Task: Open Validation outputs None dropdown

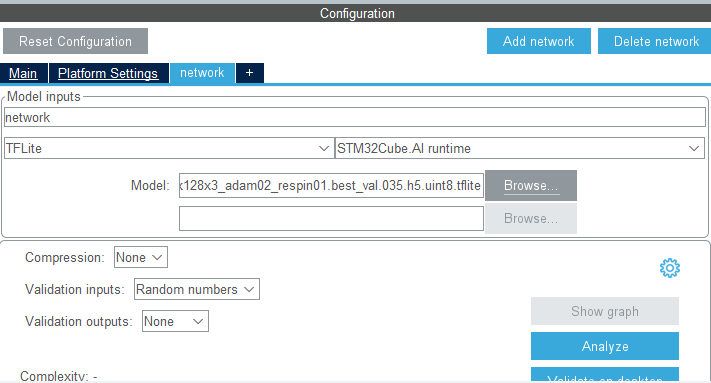Action: (175, 321)
